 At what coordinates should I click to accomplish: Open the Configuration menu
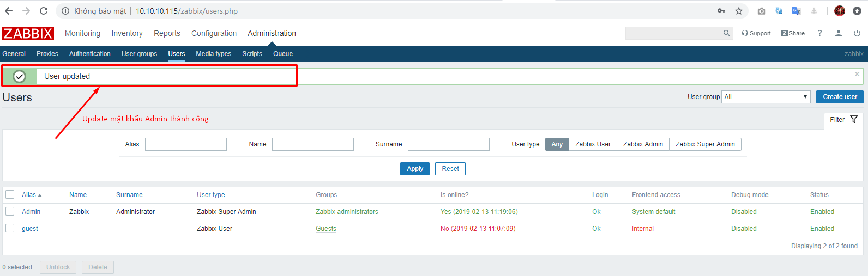pyautogui.click(x=214, y=33)
